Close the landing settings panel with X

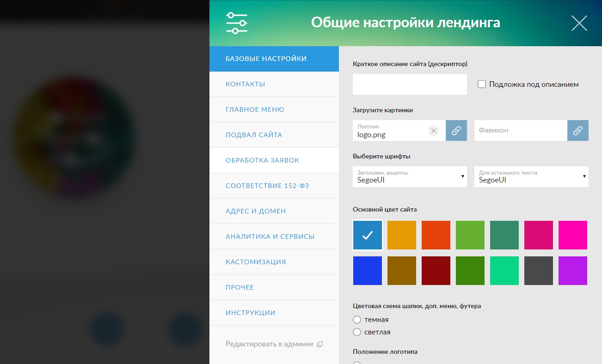[579, 23]
